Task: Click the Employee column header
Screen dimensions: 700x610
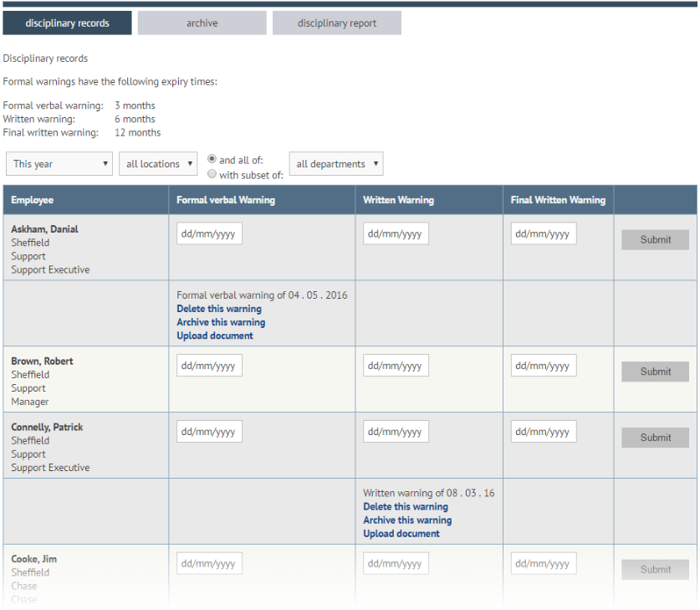Action: coord(85,200)
